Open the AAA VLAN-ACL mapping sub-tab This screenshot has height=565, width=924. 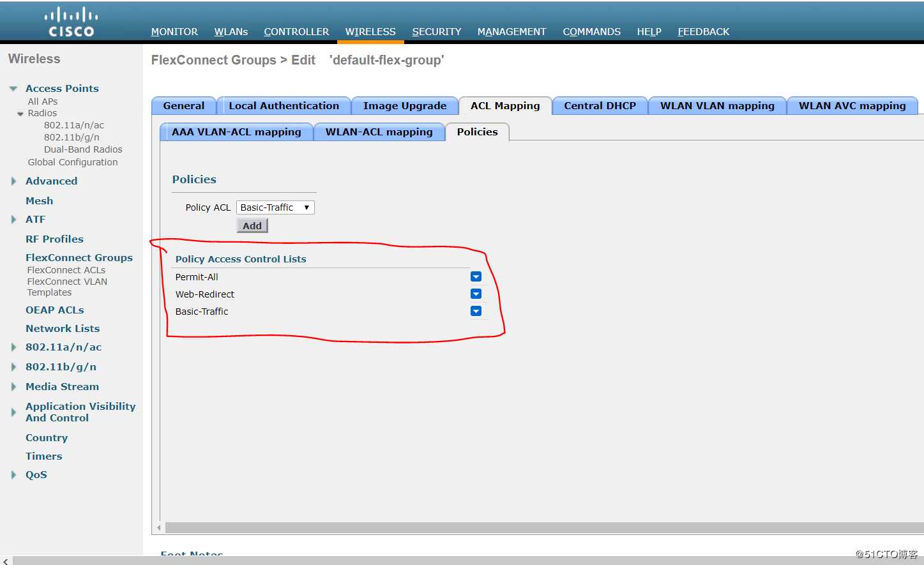pos(236,132)
